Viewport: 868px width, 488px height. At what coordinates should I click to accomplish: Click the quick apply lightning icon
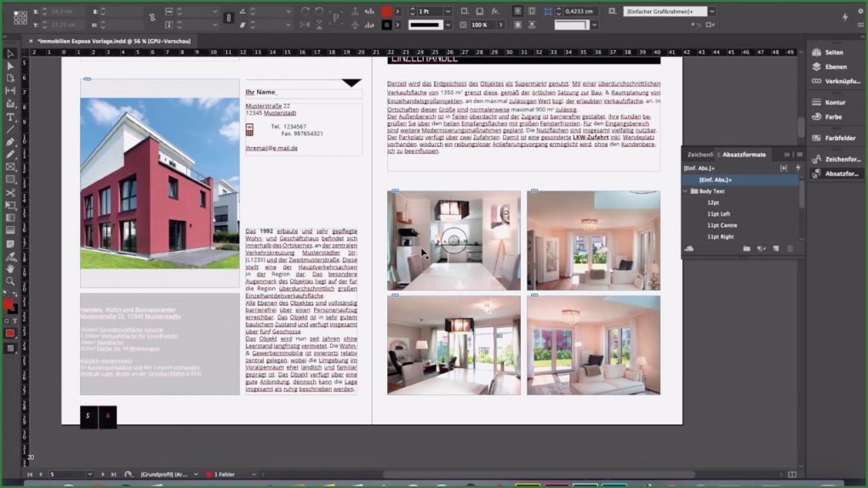tap(797, 168)
